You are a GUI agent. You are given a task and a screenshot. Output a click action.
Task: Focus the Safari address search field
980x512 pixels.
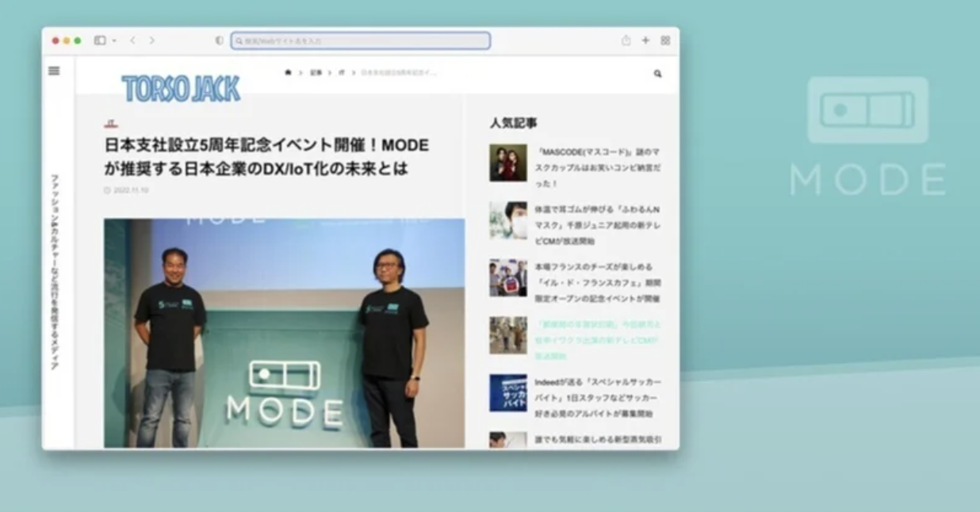pos(361,40)
